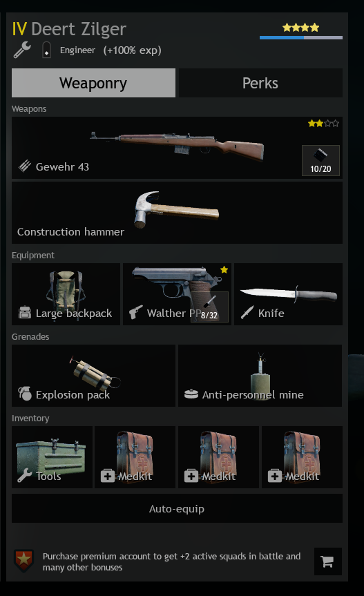Select the Weaponry tab
This screenshot has height=596, width=364.
pos(93,83)
